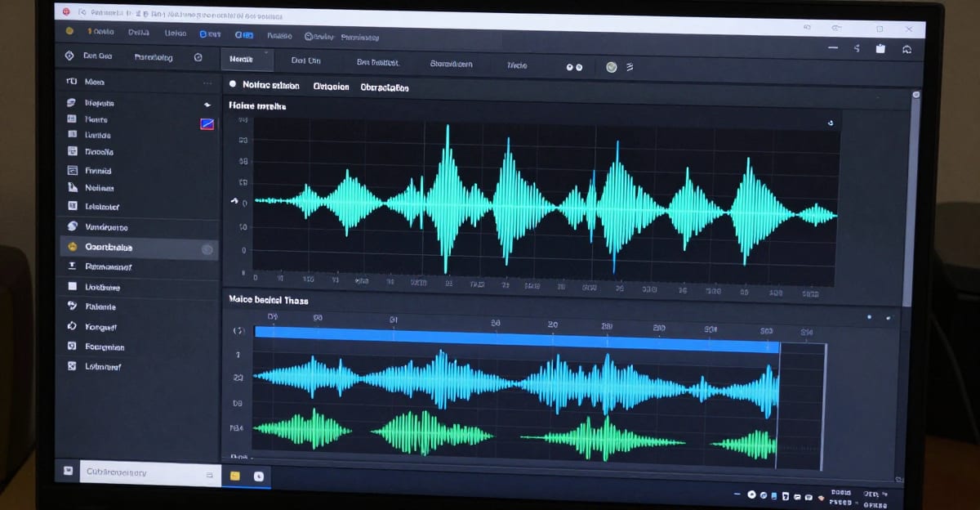Toggle the first small dot after the 'Tilecio' tab

point(570,68)
